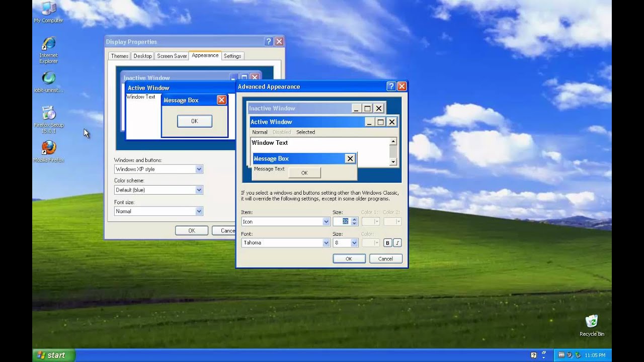Switch to the Themes tab
The width and height of the screenshot is (644, 362).
(120, 56)
